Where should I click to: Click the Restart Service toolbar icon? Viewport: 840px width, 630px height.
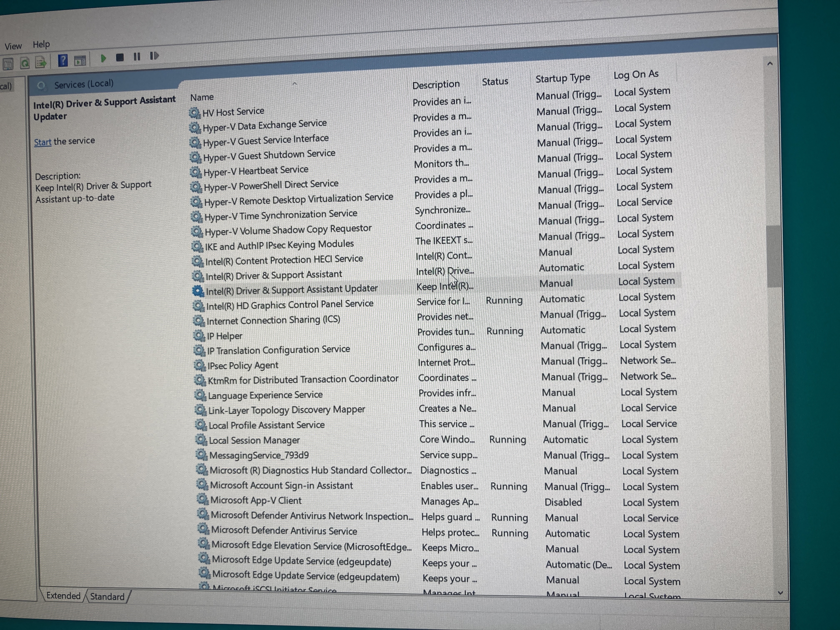(154, 56)
